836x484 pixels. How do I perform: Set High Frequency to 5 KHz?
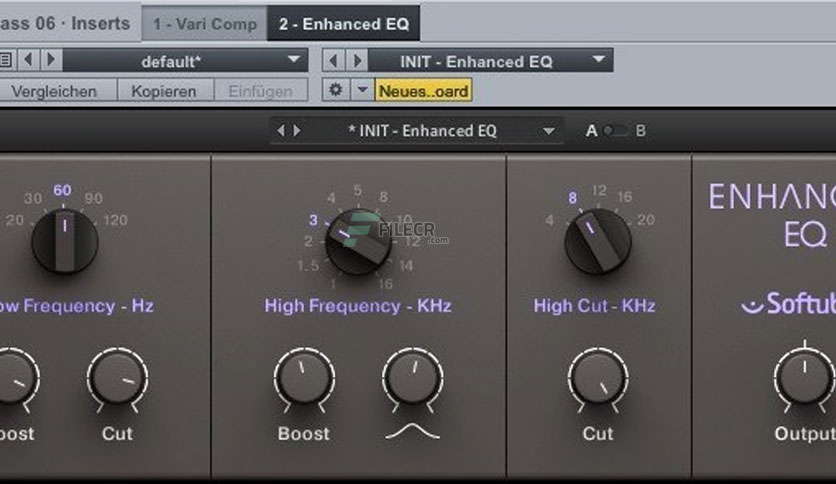pyautogui.click(x=357, y=190)
